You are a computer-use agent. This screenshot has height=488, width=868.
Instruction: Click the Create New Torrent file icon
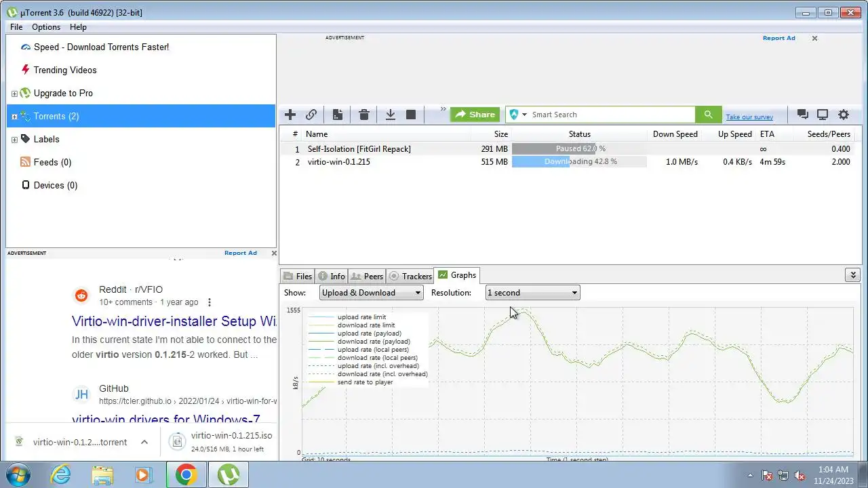pos(337,115)
